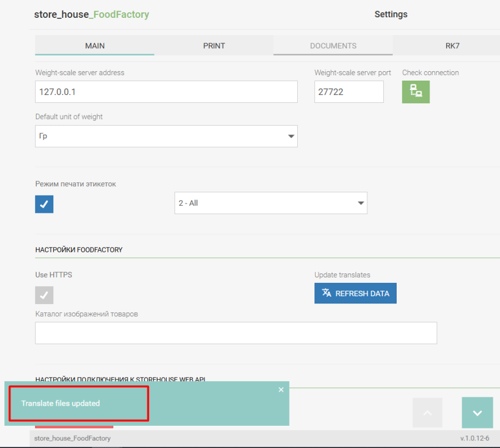Screen dimensions: 500x448
Task: Focus the Weight-scale server port field
Action: [x=349, y=92]
